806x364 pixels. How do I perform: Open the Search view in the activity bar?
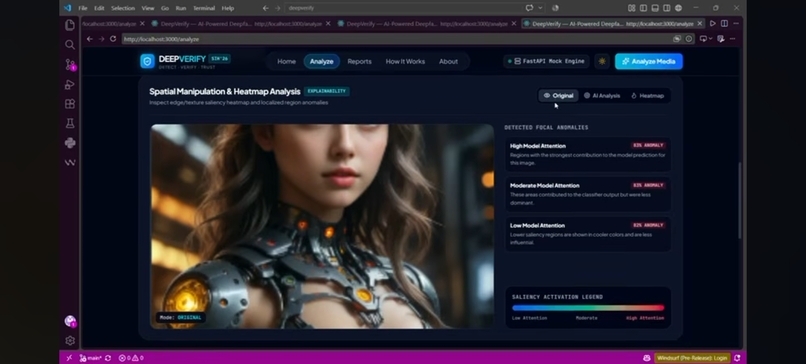click(70, 45)
